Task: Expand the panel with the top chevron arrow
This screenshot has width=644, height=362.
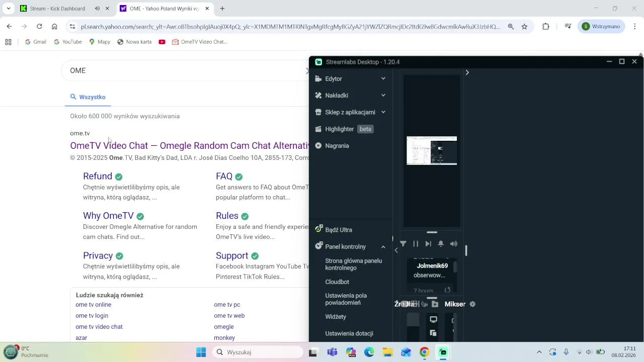Action: [467, 72]
